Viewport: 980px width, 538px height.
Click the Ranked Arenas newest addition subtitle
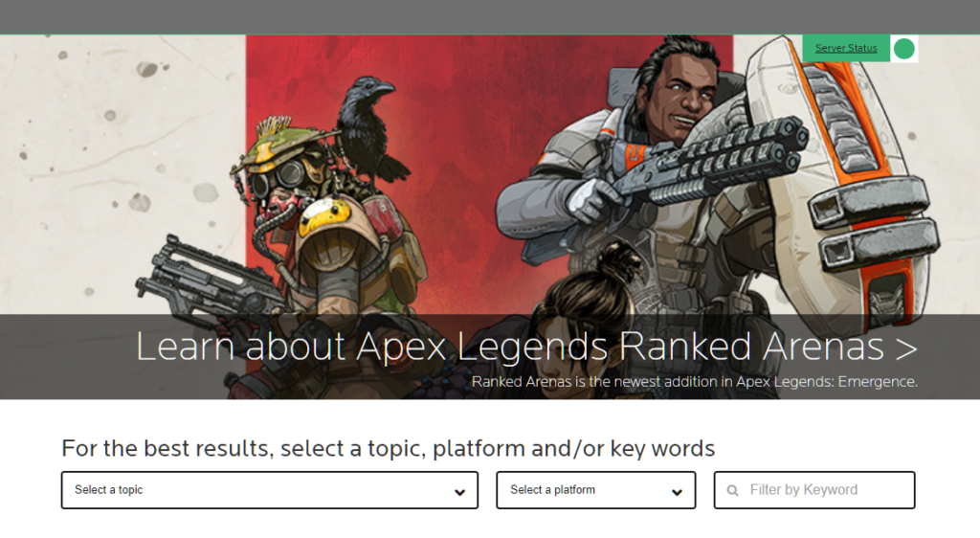click(x=695, y=381)
